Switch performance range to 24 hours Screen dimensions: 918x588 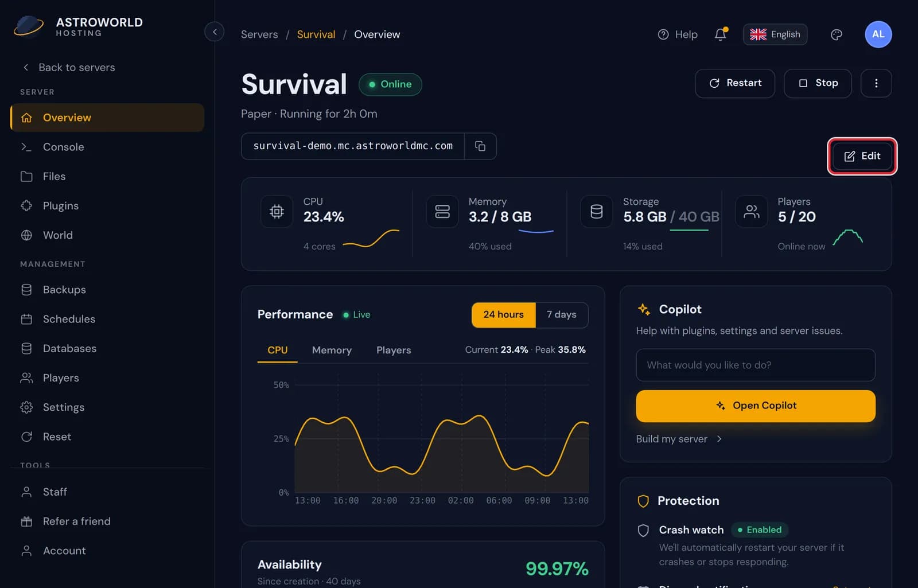[x=503, y=315]
